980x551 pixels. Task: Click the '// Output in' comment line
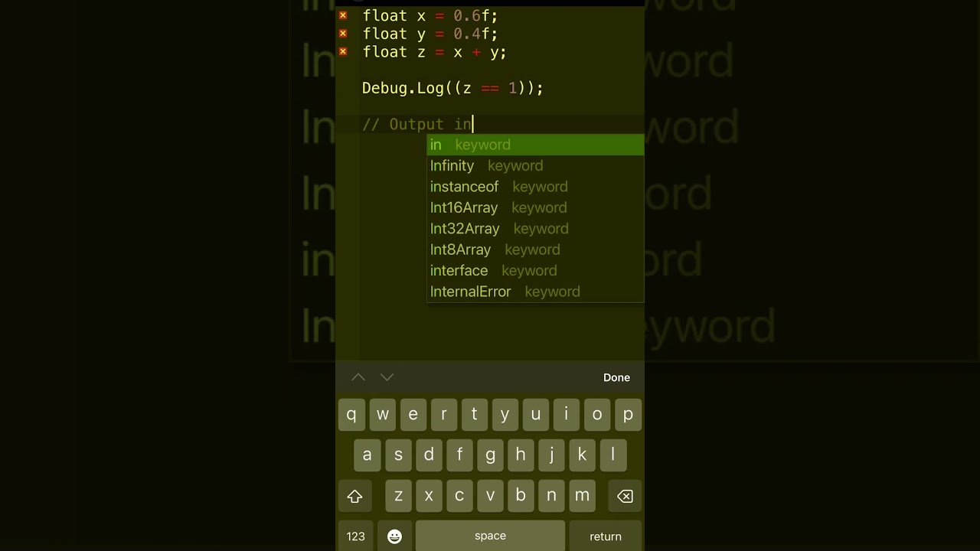[x=418, y=124]
